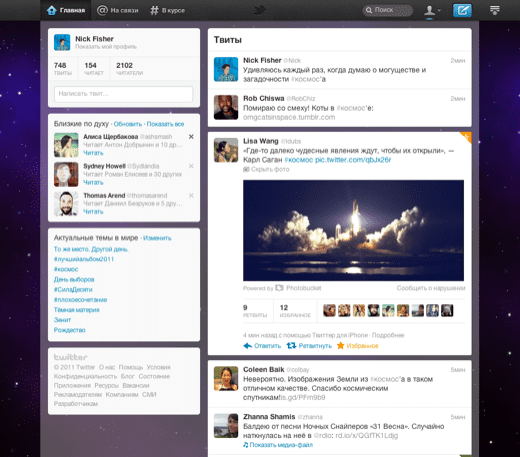Open the В курсе hashtag tab
The image size is (520, 457).
tap(167, 10)
